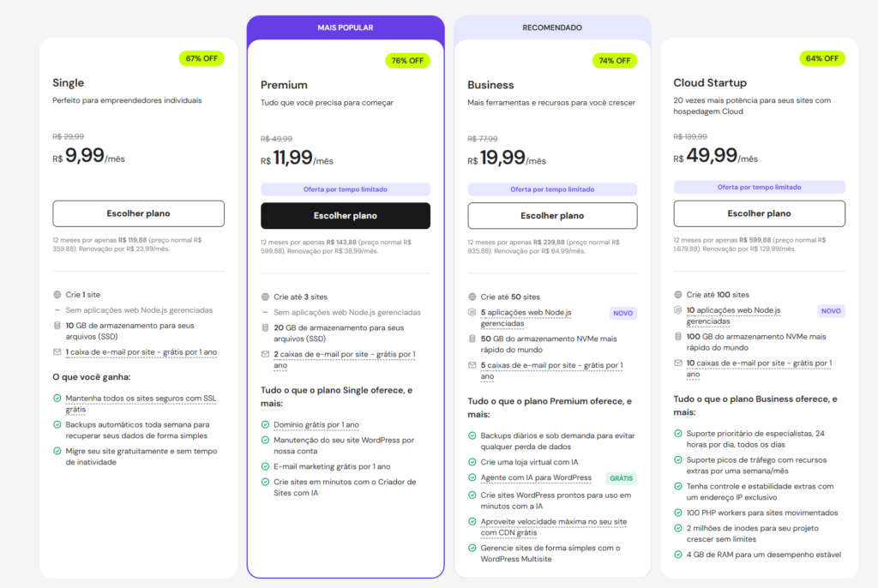Screen dimensions: 878x588
Task: Click Node.js icon in the Business plan
Action: point(472,313)
